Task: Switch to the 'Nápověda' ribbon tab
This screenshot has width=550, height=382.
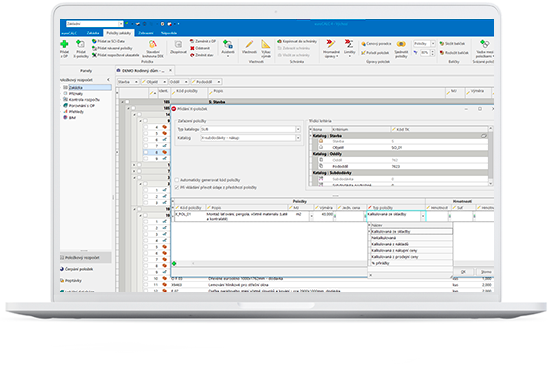Action: click(169, 33)
